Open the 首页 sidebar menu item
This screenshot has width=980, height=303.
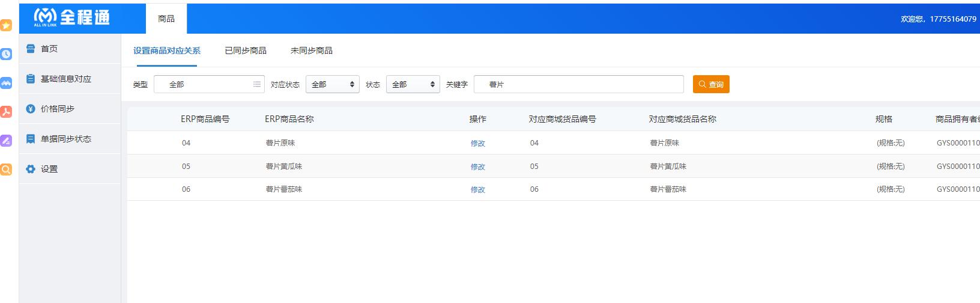point(70,49)
